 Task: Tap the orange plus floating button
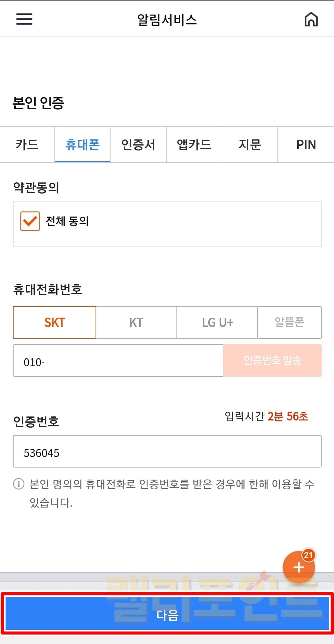tap(298, 568)
